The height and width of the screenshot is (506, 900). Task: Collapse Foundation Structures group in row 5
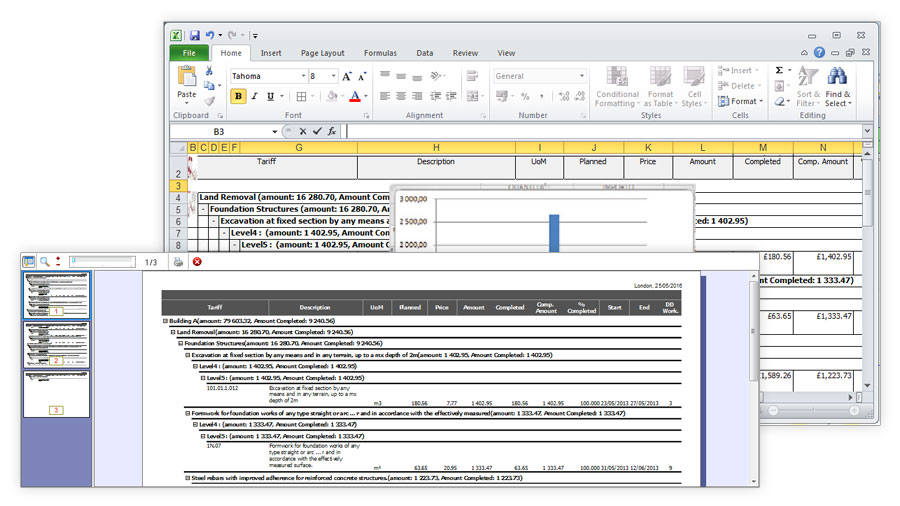(x=203, y=209)
